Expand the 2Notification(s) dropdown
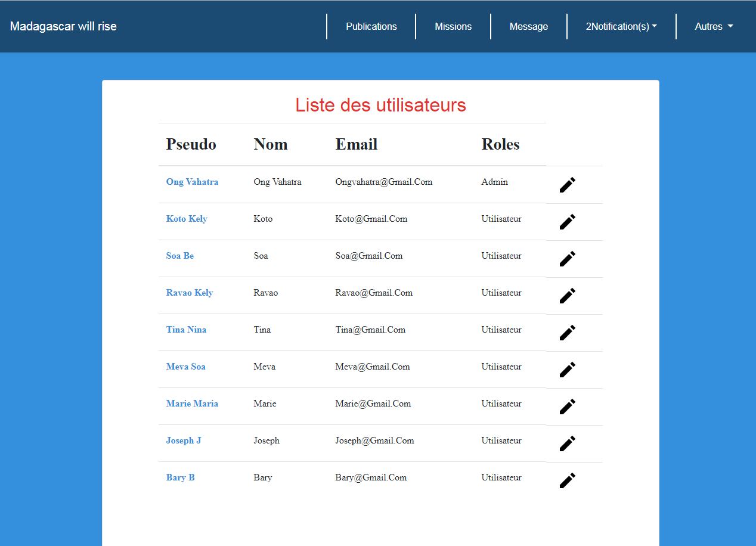 (621, 26)
